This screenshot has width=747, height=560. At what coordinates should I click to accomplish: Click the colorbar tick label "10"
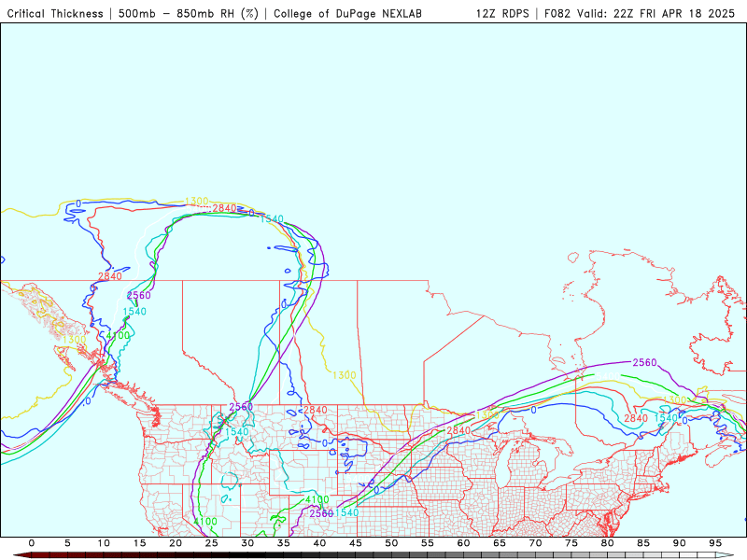(104, 543)
